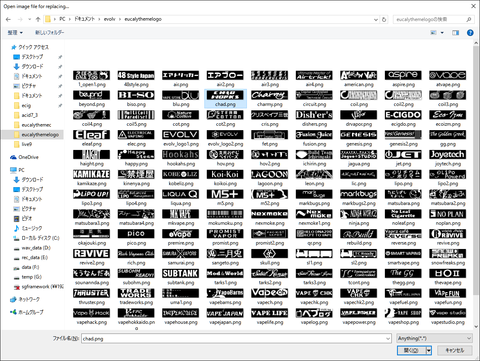
Task: Open the help question mark icon
Action: [470, 33]
